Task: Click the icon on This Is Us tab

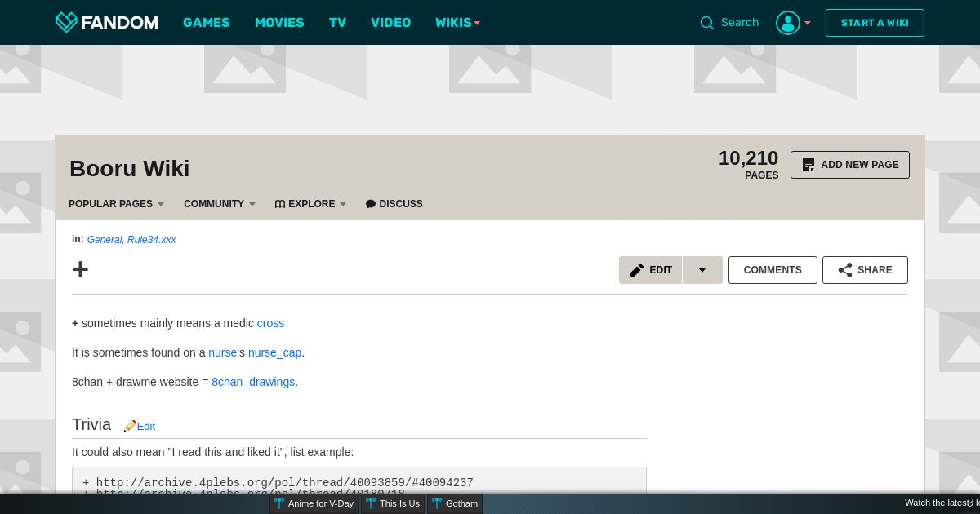Action: 371,503
